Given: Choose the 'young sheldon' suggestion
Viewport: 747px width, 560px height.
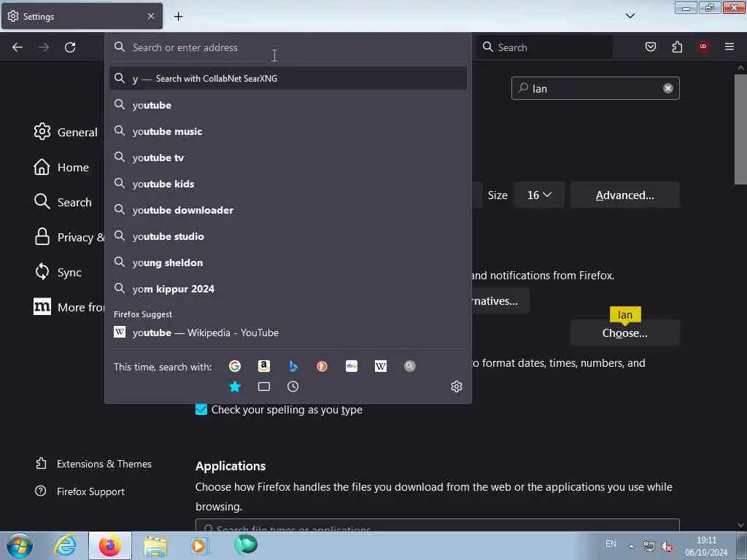Looking at the screenshot, I should [x=287, y=262].
